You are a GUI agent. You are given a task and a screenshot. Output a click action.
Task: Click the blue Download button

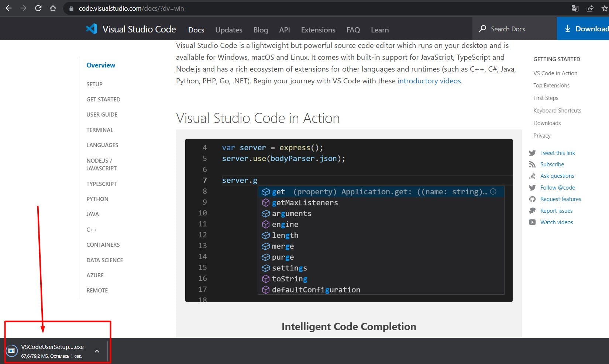coord(583,29)
